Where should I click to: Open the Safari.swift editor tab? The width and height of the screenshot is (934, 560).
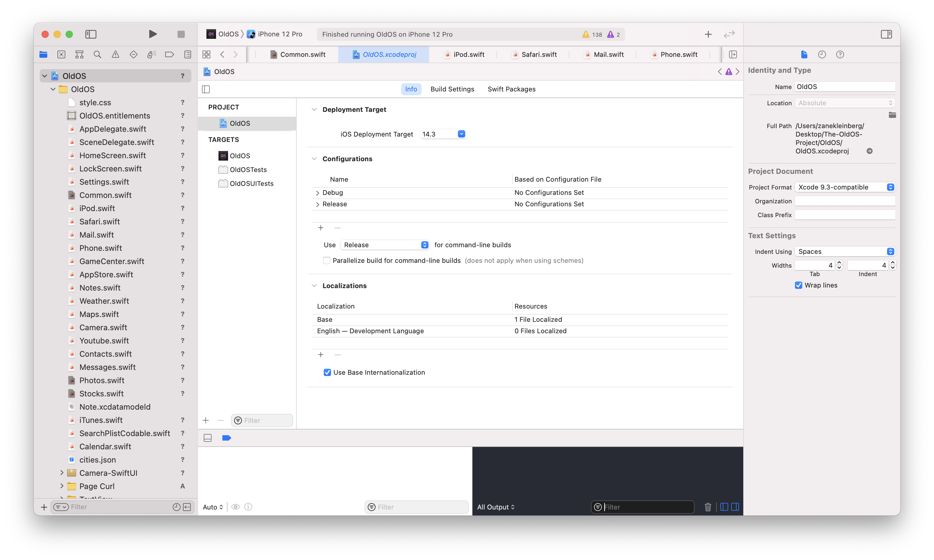click(x=539, y=55)
